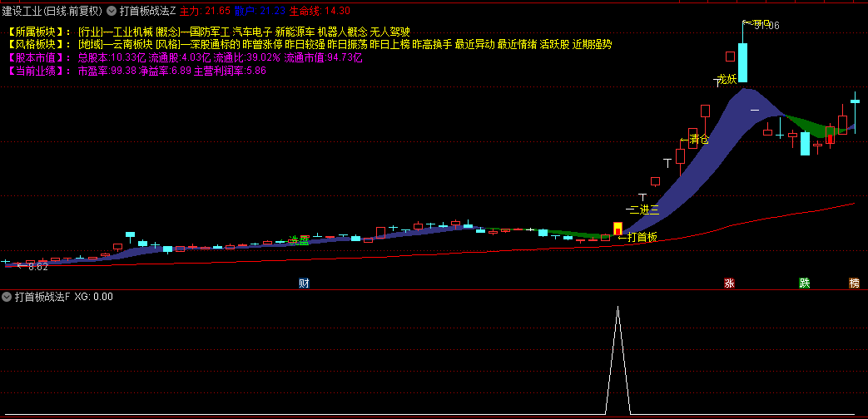Click the 主力: 21.65 value
868x419 pixels.
[x=206, y=10]
